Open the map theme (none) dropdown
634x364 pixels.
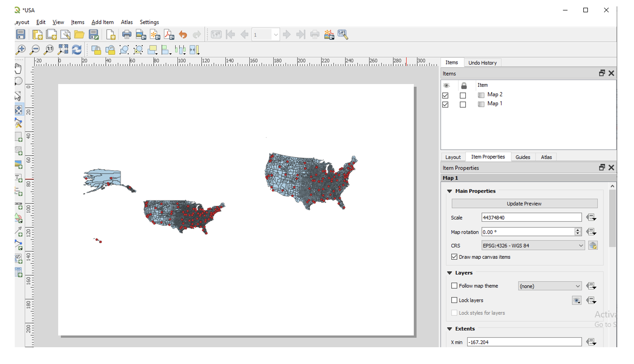coord(550,286)
